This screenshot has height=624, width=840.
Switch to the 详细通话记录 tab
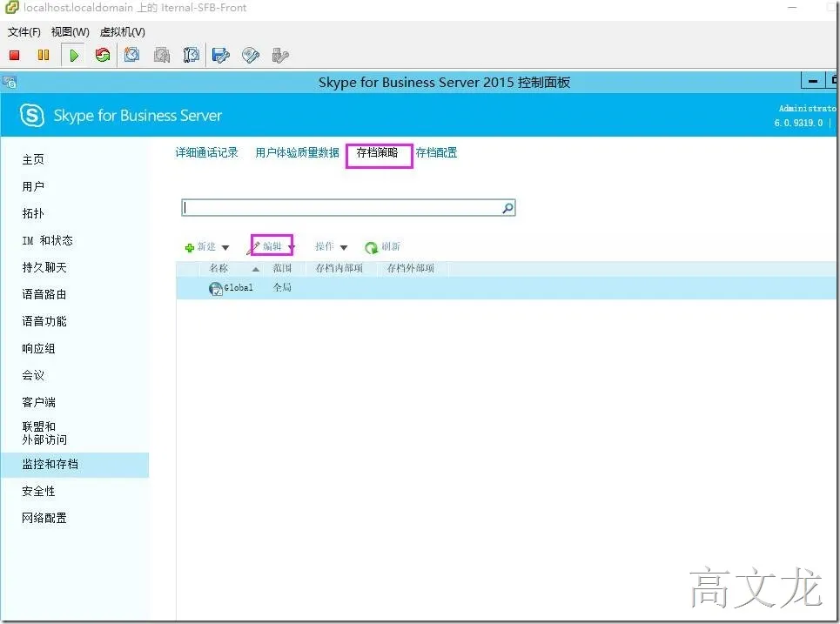(207, 152)
